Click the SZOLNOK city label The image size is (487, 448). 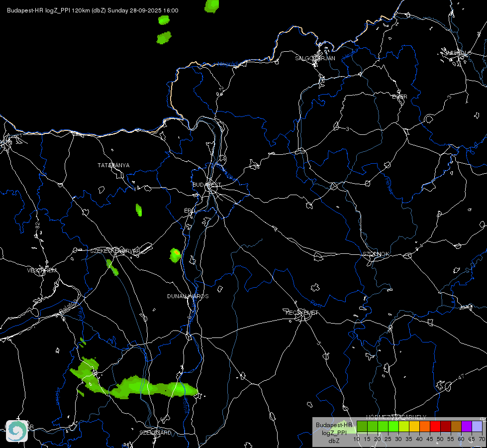tap(376, 254)
